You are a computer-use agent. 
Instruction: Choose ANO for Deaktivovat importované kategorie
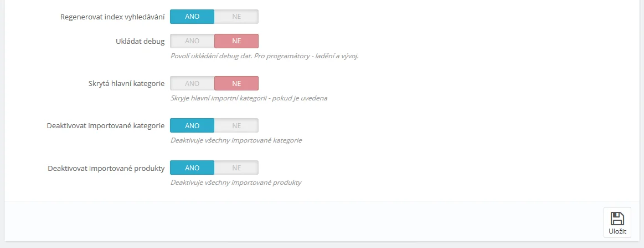192,125
